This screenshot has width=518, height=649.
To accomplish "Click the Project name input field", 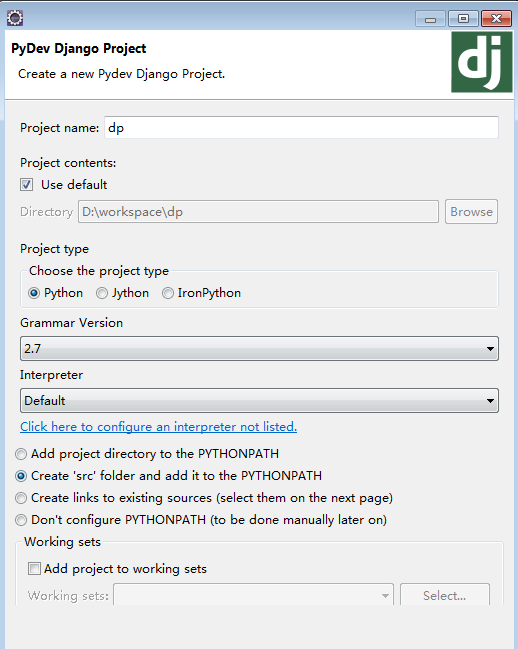I will [x=301, y=128].
